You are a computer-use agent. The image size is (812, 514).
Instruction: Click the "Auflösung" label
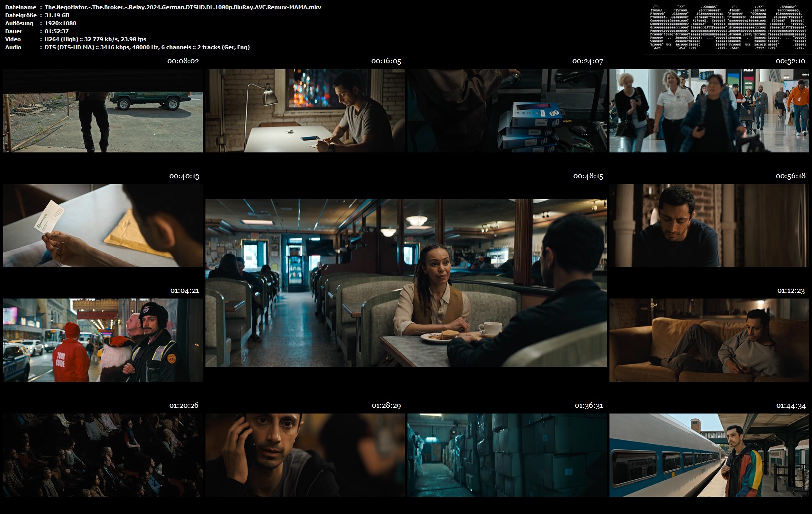[19, 23]
